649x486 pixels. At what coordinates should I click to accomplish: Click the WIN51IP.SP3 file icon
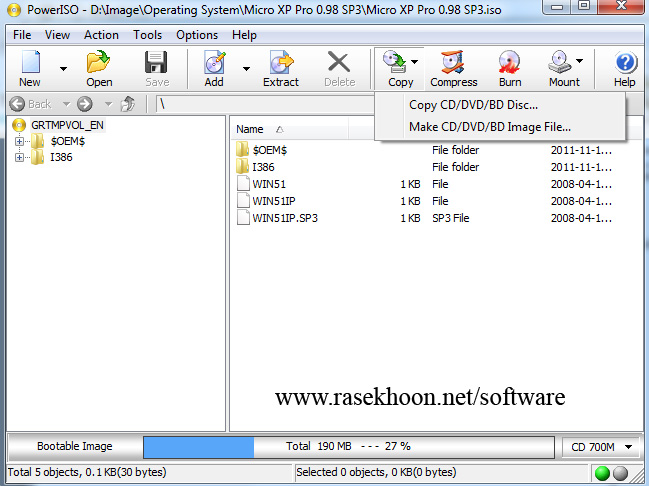243,217
